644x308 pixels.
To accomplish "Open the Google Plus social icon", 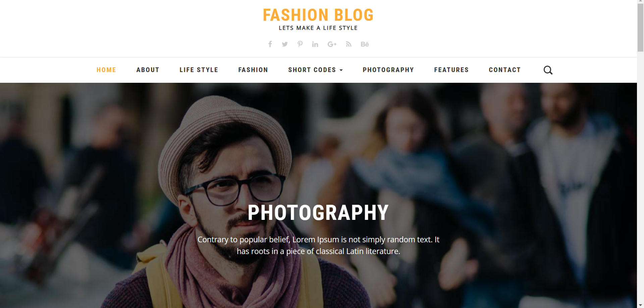I will pos(332,44).
